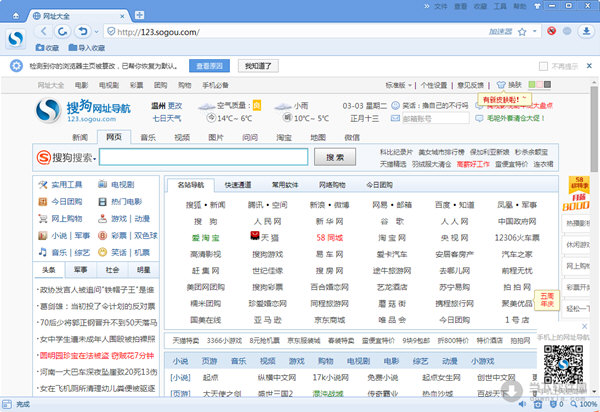Click the home icon in tab strip
The image size is (600, 412).
pos(16,16)
